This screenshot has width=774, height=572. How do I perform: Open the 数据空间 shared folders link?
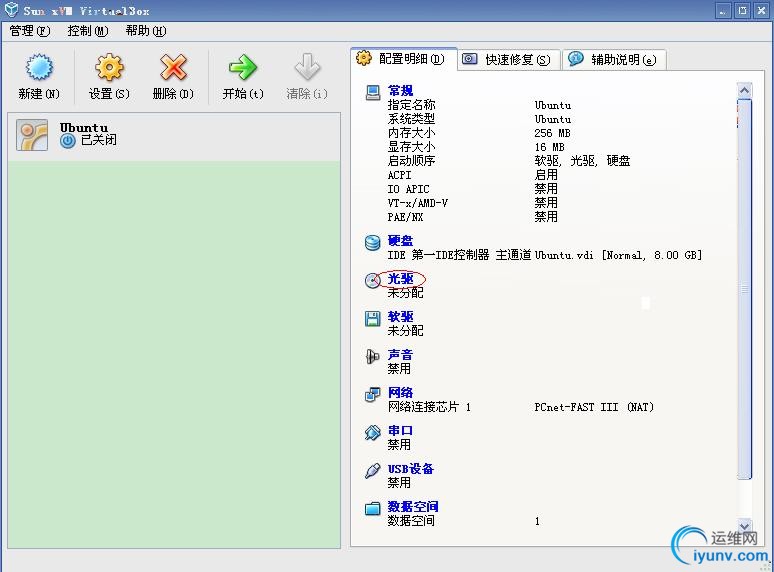click(x=413, y=507)
